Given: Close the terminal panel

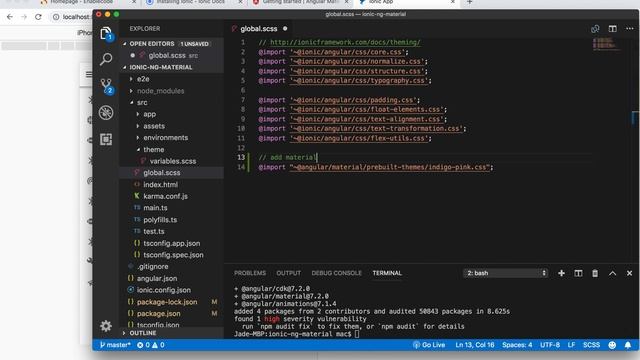Looking at the screenshot, I should 629,273.
